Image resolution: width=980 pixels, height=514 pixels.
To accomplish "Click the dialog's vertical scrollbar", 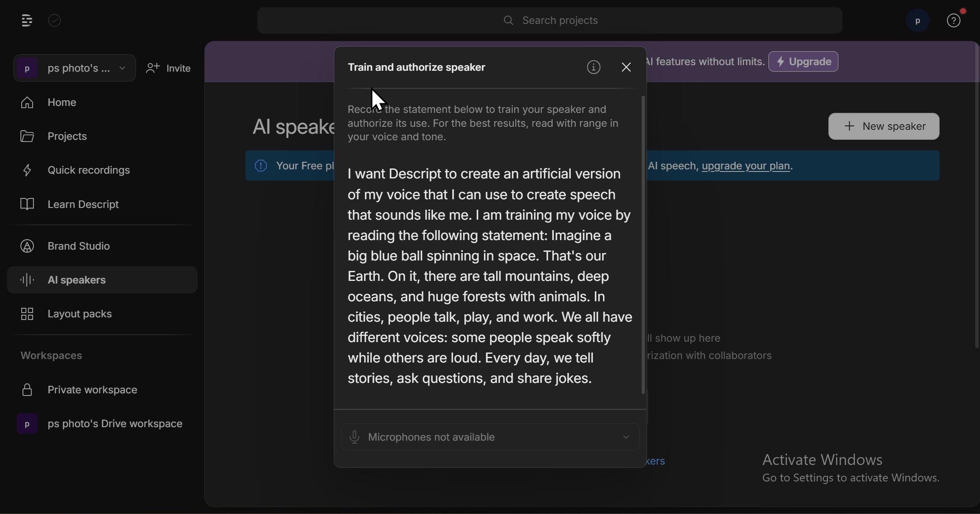I will tap(643, 245).
